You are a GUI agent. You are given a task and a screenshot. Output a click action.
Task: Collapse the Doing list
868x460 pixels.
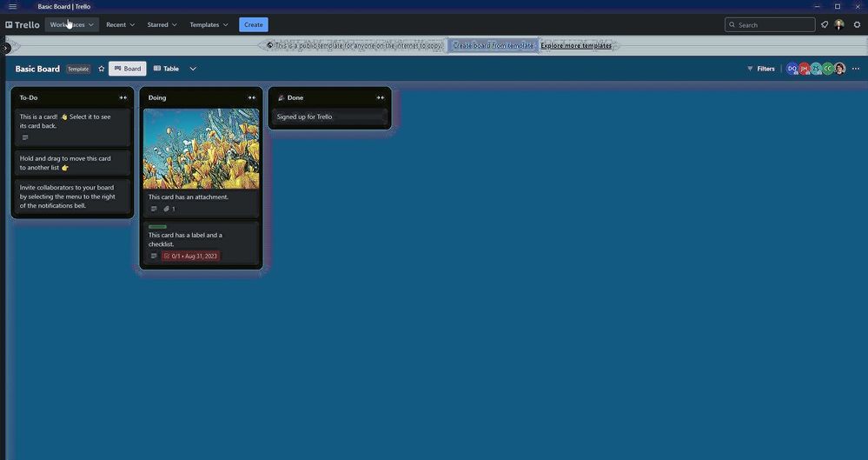[251, 97]
